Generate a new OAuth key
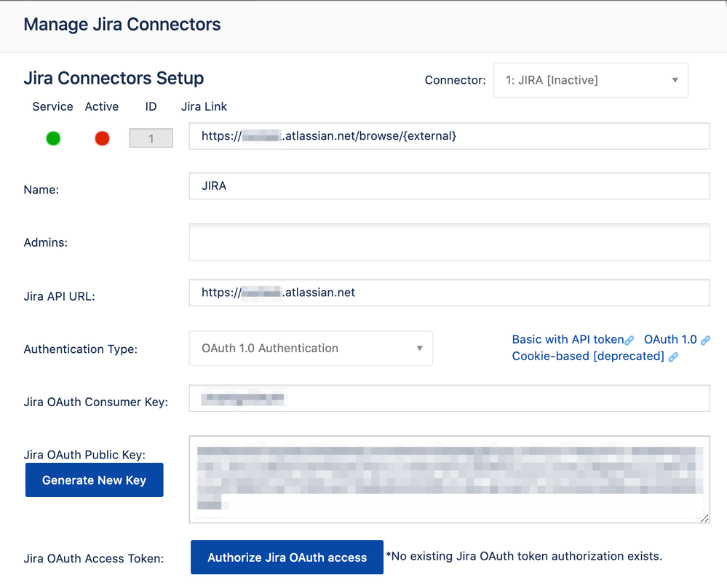Image resolution: width=727 pixels, height=588 pixels. [94, 480]
